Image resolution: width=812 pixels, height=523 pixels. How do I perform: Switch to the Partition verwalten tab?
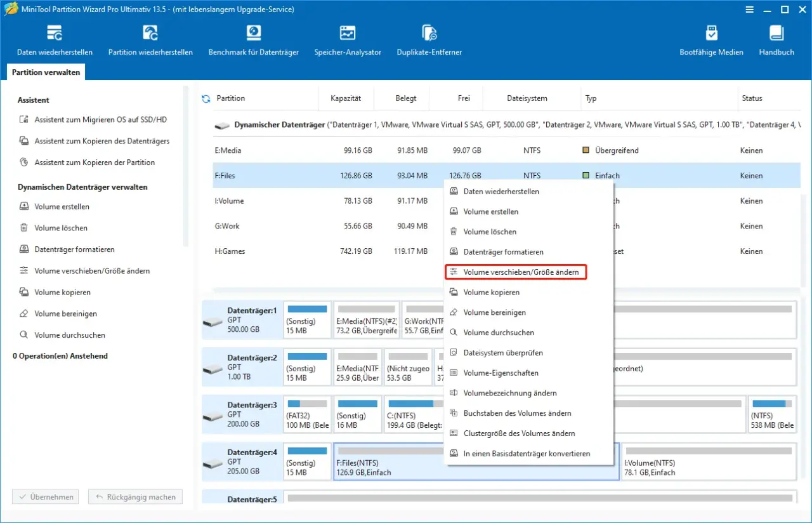46,72
